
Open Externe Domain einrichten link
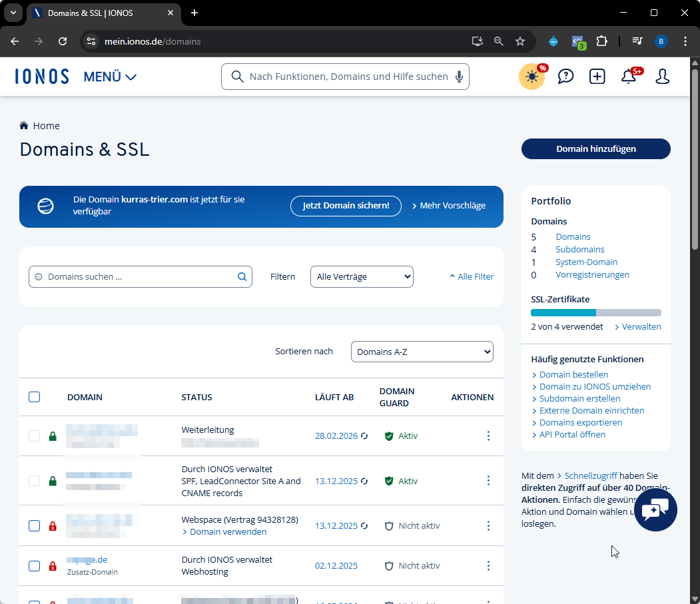(588, 411)
